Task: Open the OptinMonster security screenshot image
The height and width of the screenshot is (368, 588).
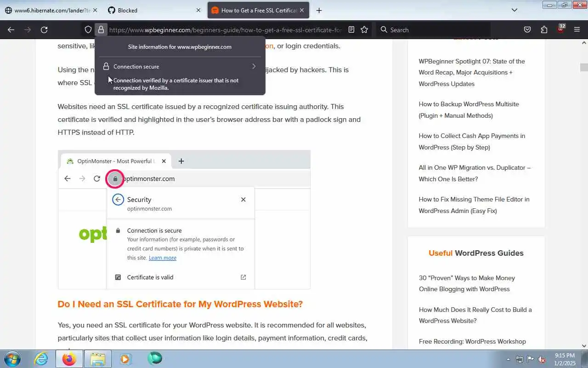Action: [x=184, y=219]
